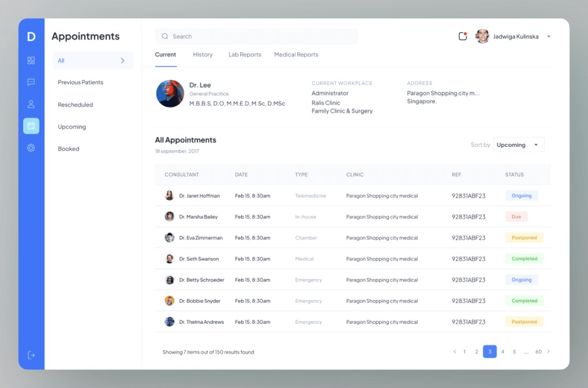The height and width of the screenshot is (388, 588).
Task: Click the search magnifier icon
Action: pyautogui.click(x=165, y=36)
